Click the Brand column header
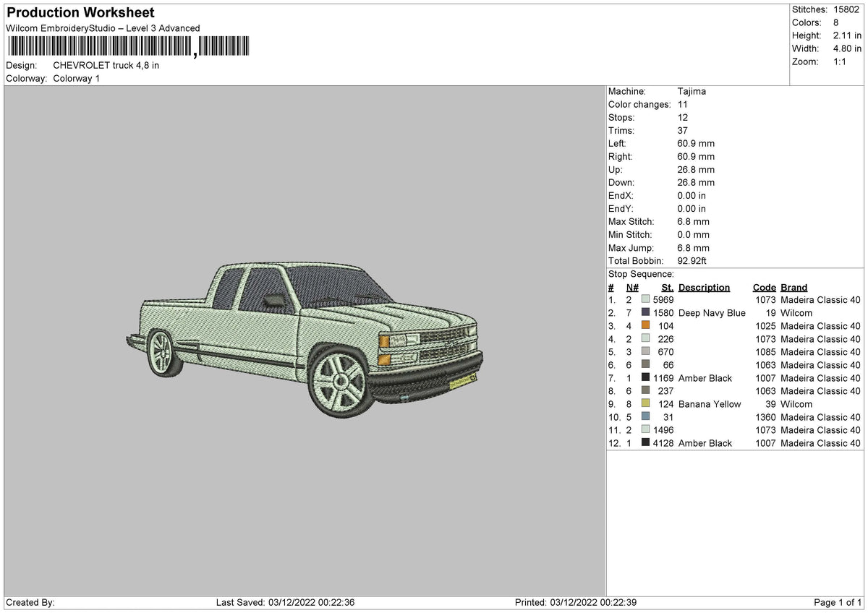 pyautogui.click(x=793, y=287)
